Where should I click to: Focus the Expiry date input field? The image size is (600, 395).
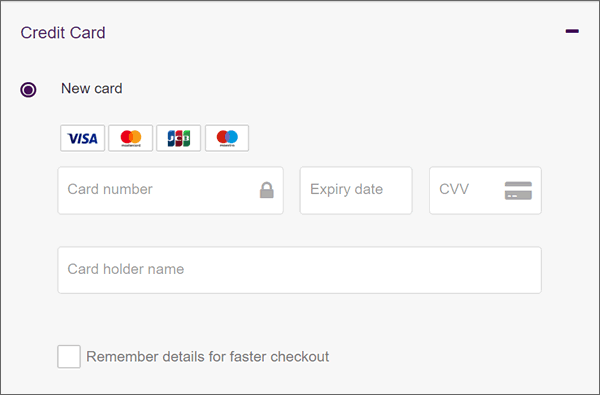pos(356,190)
